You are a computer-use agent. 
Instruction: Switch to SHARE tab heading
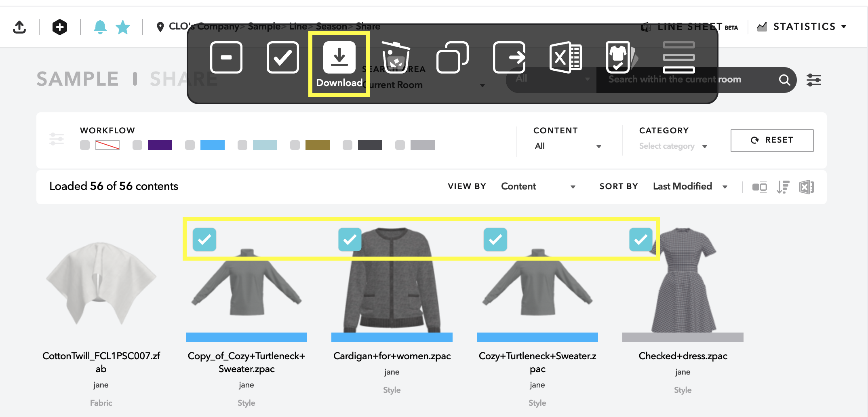click(x=184, y=79)
